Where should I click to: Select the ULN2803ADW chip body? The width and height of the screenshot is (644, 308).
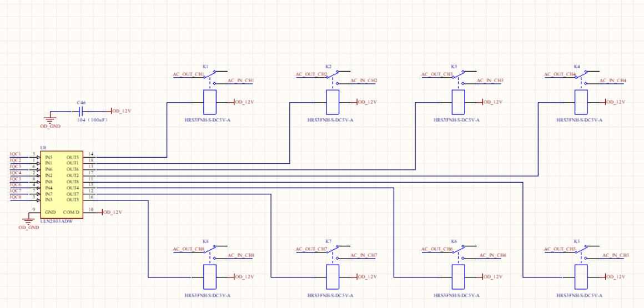click(61, 186)
